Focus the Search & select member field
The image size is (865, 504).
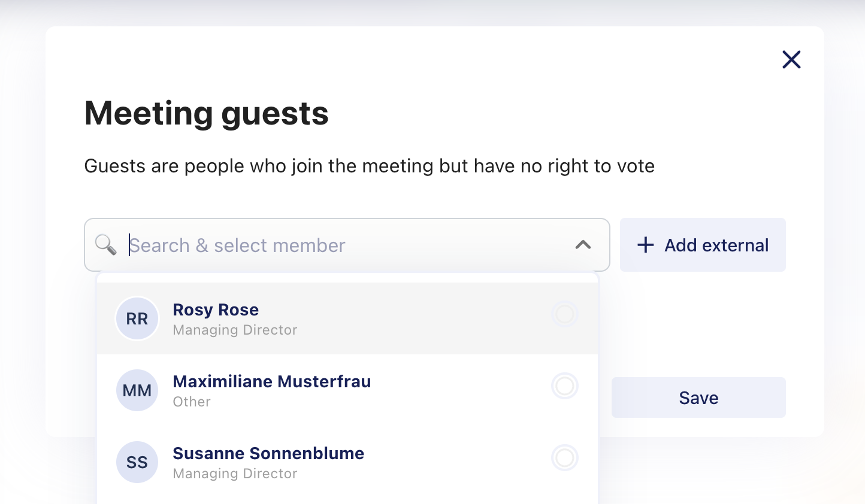pos(347,245)
